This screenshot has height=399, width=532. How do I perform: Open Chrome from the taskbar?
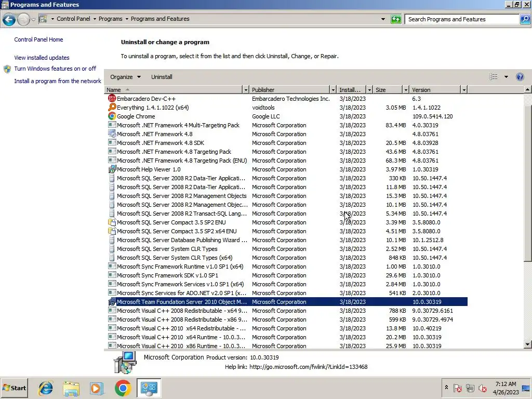[x=123, y=388]
